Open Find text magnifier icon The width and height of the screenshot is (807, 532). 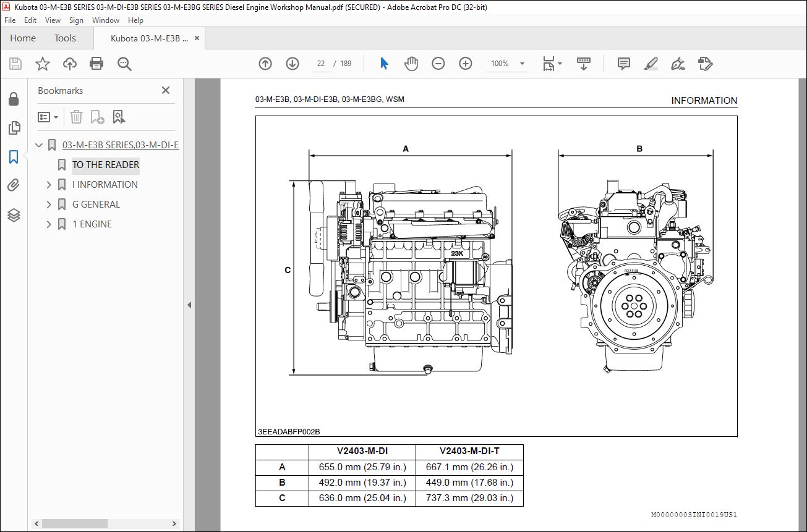pyautogui.click(x=124, y=64)
